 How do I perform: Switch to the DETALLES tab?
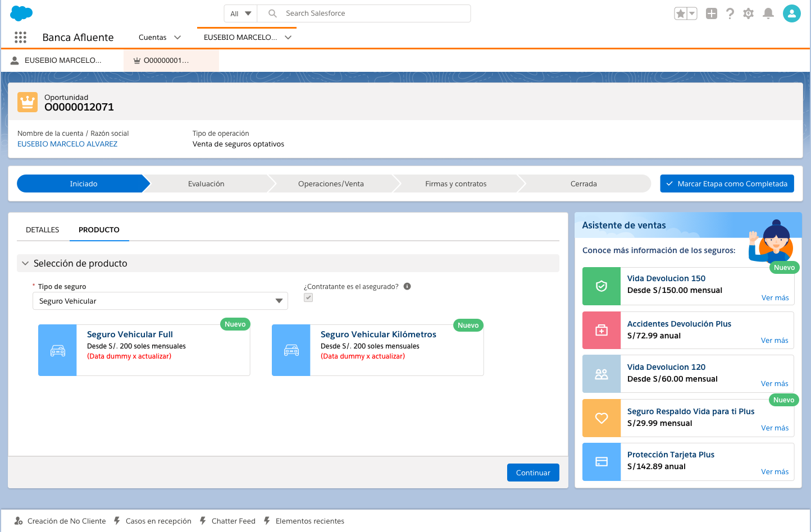coord(43,230)
